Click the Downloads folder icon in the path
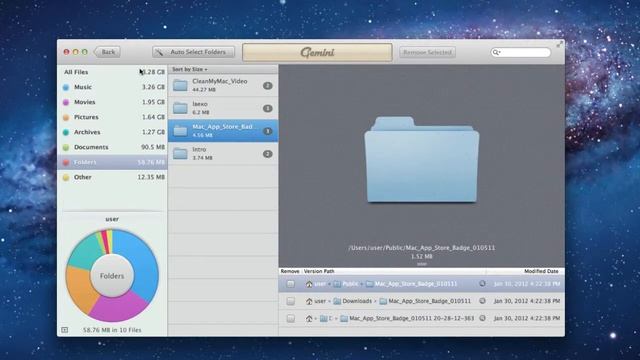 [x=337, y=301]
